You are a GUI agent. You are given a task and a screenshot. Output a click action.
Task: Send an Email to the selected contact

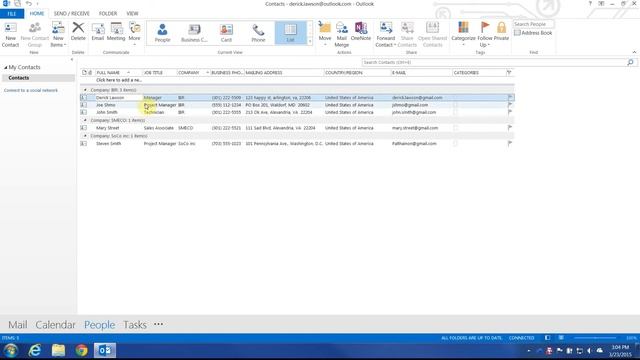pos(98,32)
